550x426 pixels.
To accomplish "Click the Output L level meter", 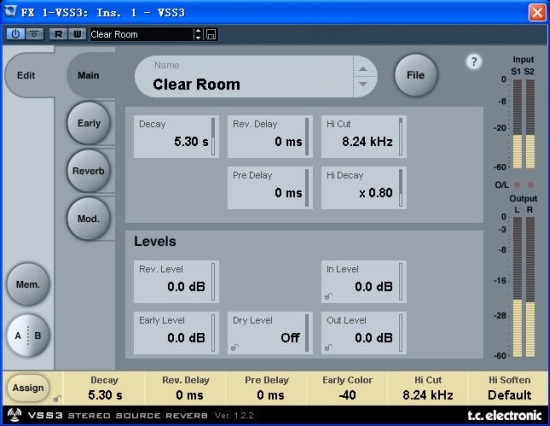I will point(517,287).
